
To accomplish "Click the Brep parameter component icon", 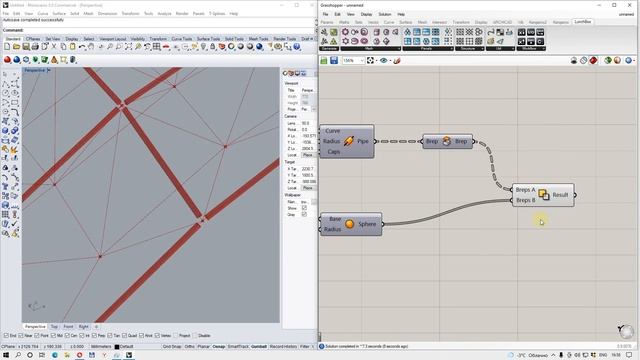I will (x=447, y=141).
